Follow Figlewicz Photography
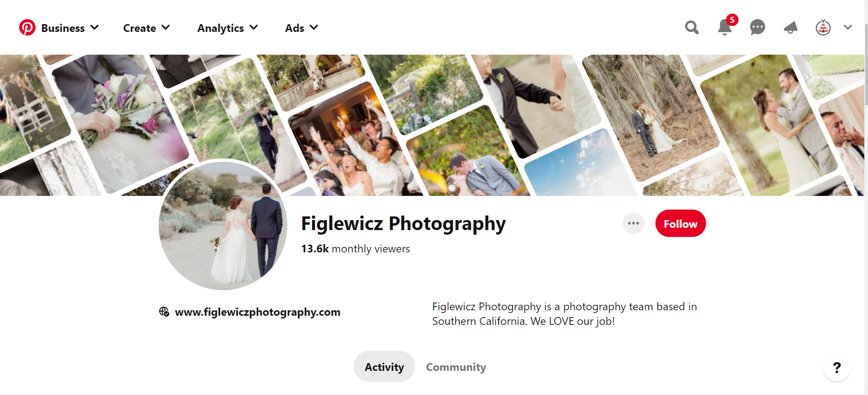Viewport: 868px width, 395px height. pyautogui.click(x=680, y=224)
